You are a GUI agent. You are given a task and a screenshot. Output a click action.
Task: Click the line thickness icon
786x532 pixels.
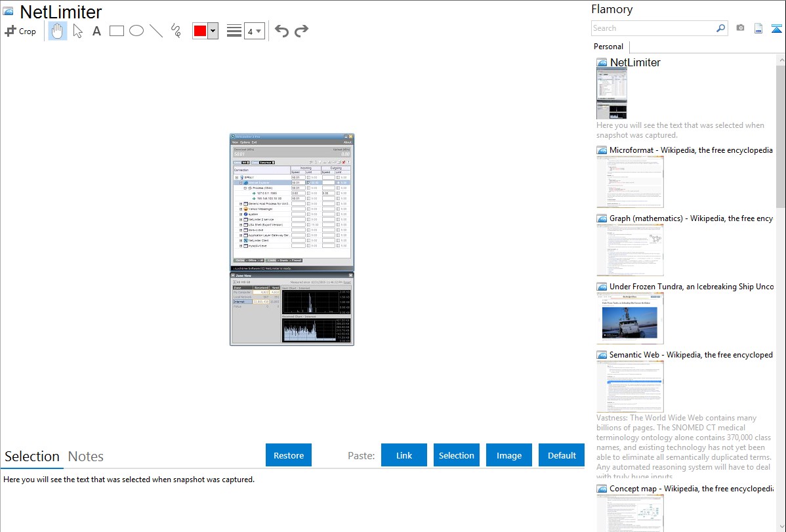[234, 31]
